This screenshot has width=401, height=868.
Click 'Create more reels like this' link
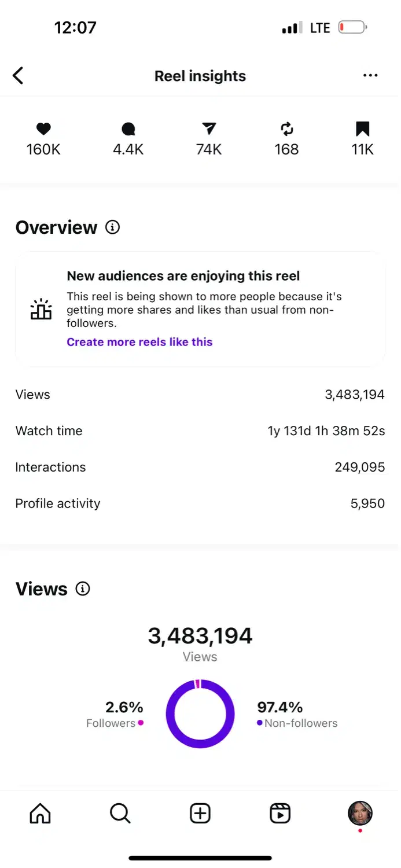[x=139, y=342]
